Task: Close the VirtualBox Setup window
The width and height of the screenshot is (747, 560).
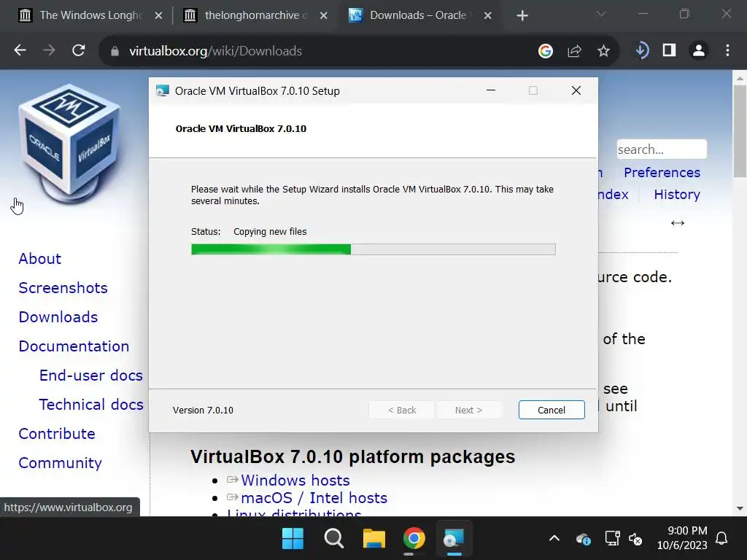Action: [x=576, y=90]
